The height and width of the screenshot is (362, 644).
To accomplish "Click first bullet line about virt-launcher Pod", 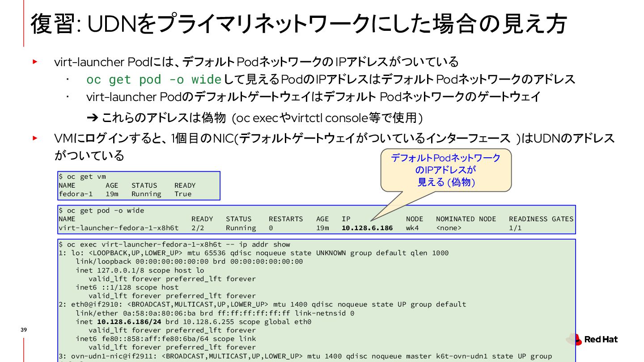I will tap(256, 62).
